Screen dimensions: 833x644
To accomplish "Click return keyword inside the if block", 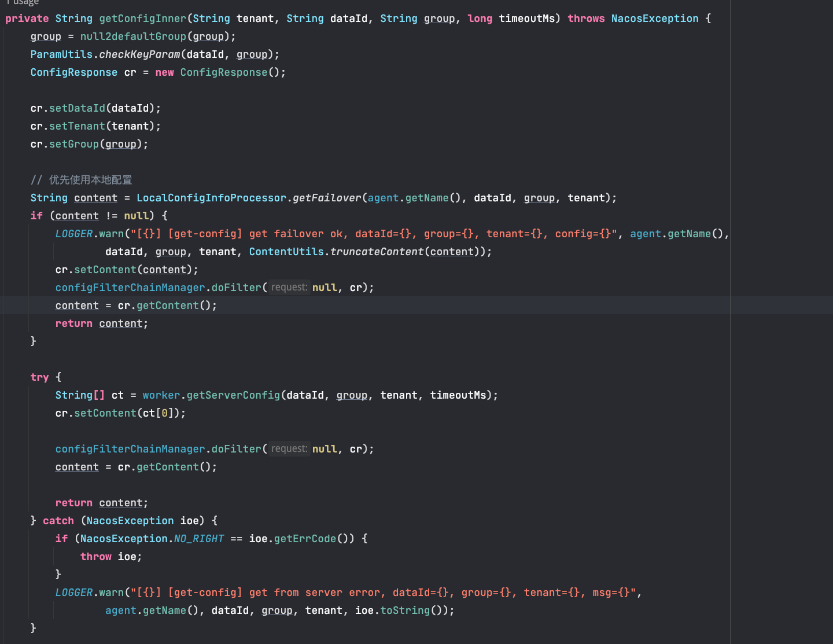I will click(74, 323).
